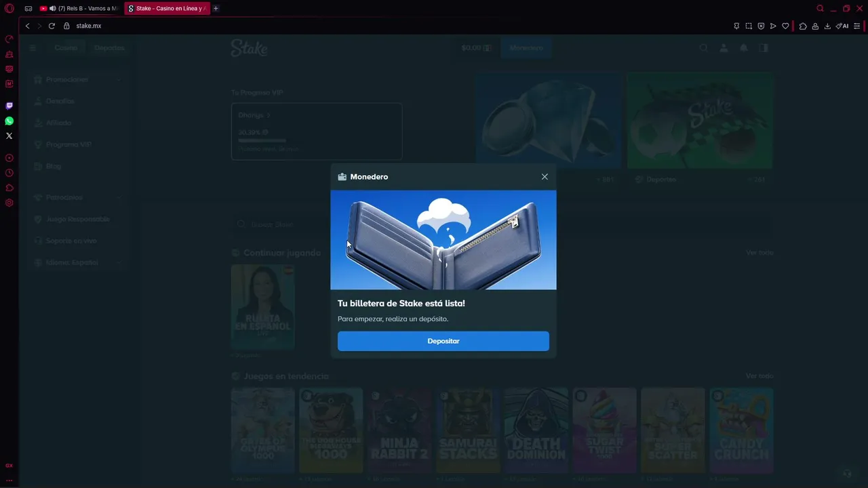
Task: View site security lock information
Action: point(66,26)
